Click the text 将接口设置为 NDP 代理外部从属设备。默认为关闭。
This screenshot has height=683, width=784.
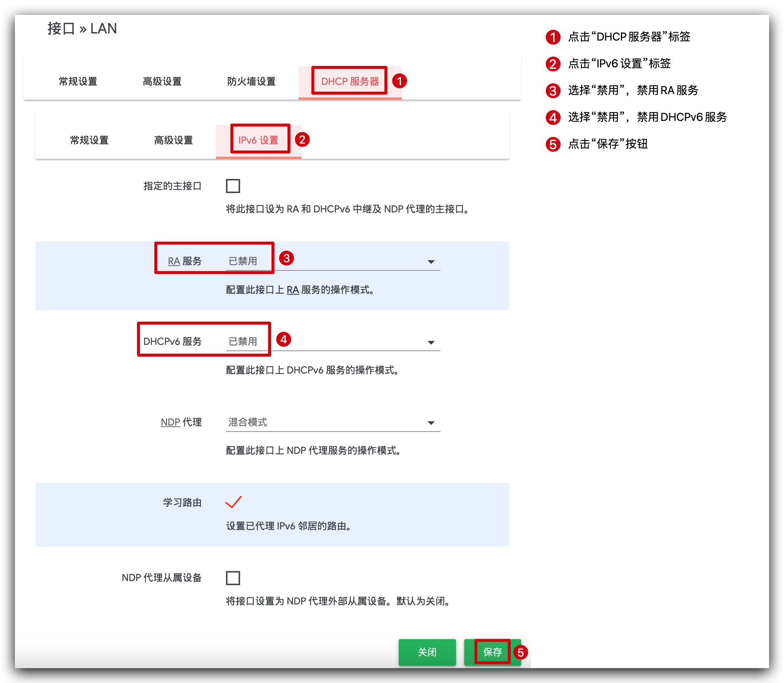tap(338, 602)
